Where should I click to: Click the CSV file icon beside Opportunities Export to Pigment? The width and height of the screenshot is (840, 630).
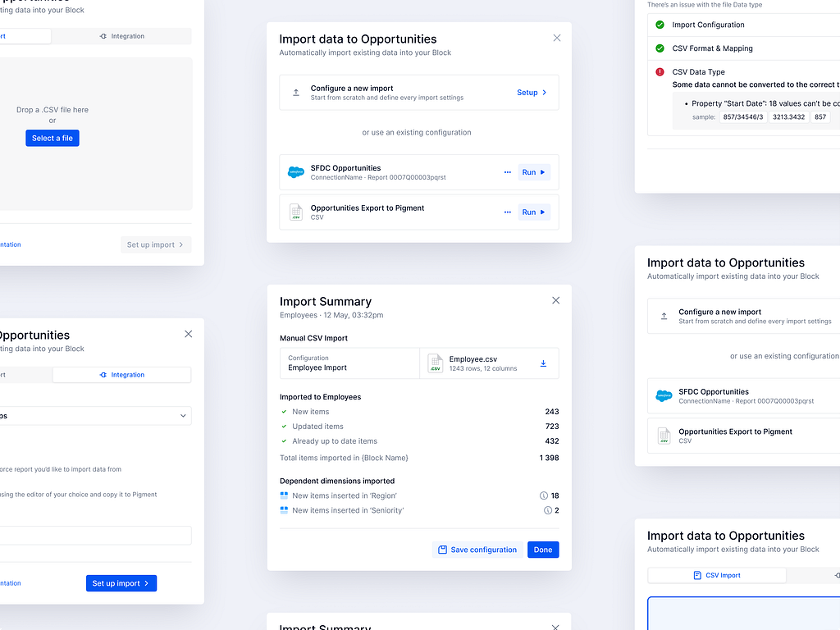tap(296, 212)
